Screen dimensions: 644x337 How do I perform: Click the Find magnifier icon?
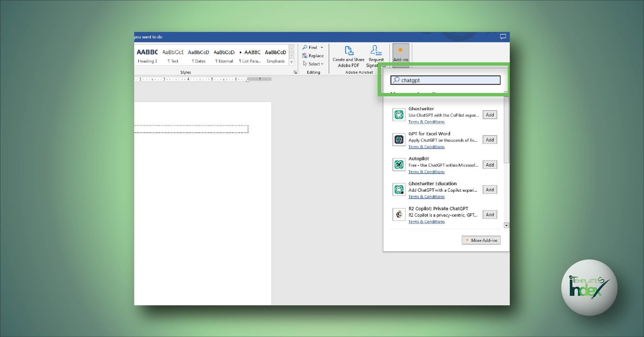tap(305, 47)
